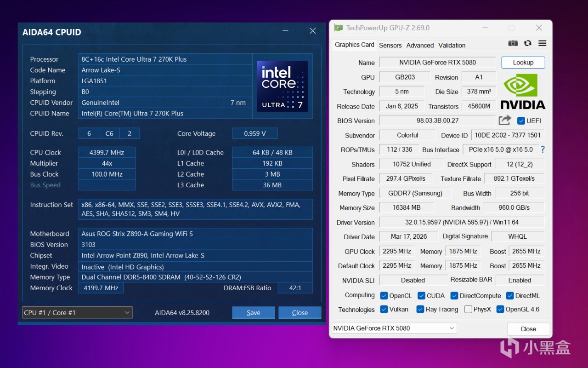The image size is (588, 368).
Task: Click the L3 Cache value '36 MB'
Action: [x=272, y=185]
